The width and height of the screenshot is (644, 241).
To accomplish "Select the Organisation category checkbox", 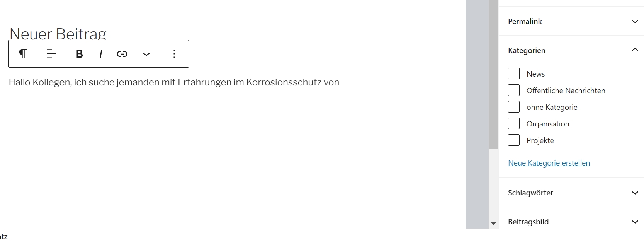I will tap(514, 123).
